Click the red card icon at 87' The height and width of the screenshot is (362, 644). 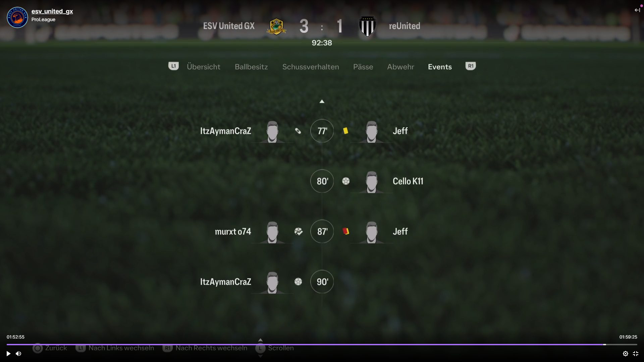346,231
